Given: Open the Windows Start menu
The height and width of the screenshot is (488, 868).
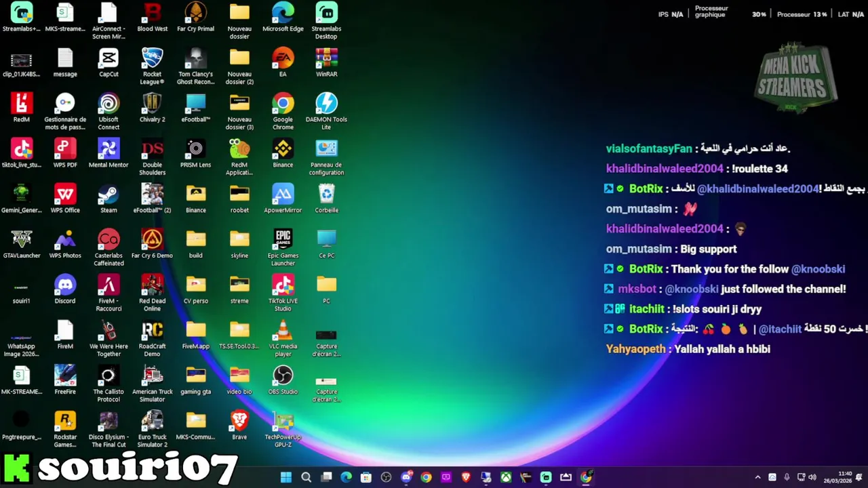Looking at the screenshot, I should pyautogui.click(x=286, y=477).
